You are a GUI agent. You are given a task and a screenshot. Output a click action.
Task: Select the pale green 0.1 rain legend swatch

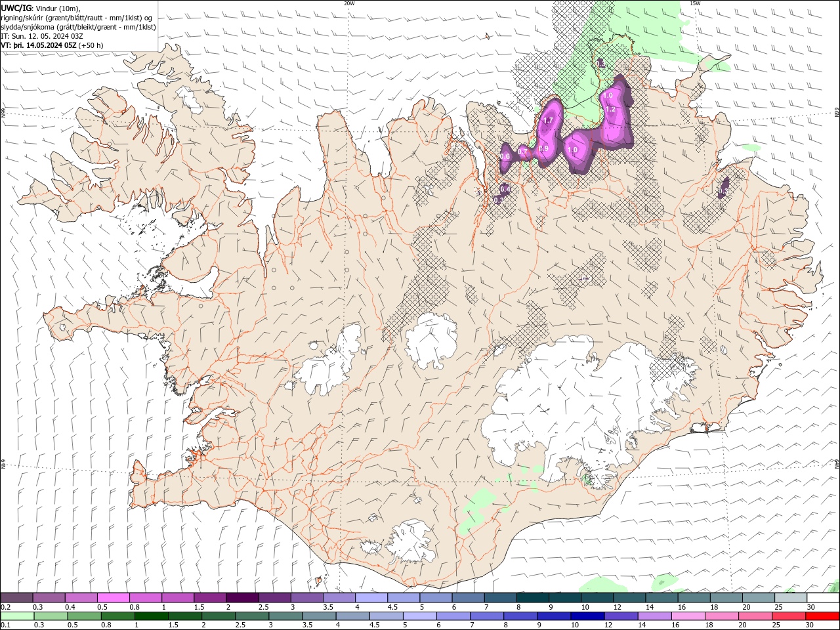(x=16, y=616)
